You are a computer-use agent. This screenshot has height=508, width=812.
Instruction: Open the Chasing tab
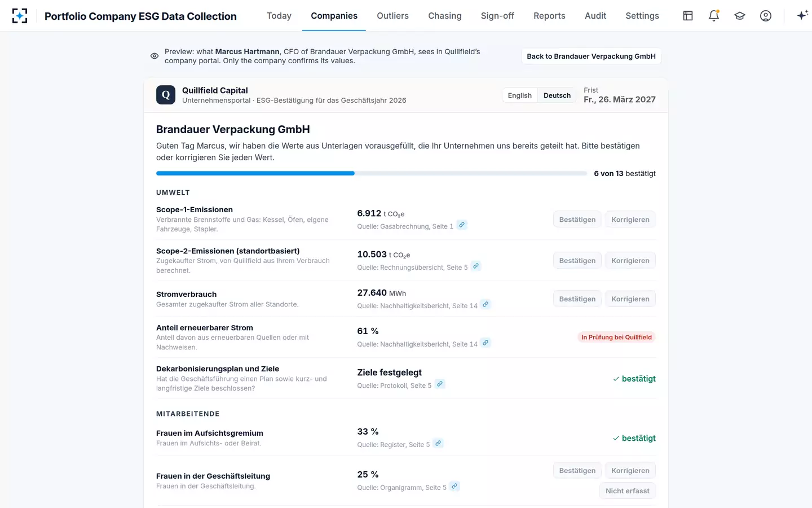click(445, 16)
